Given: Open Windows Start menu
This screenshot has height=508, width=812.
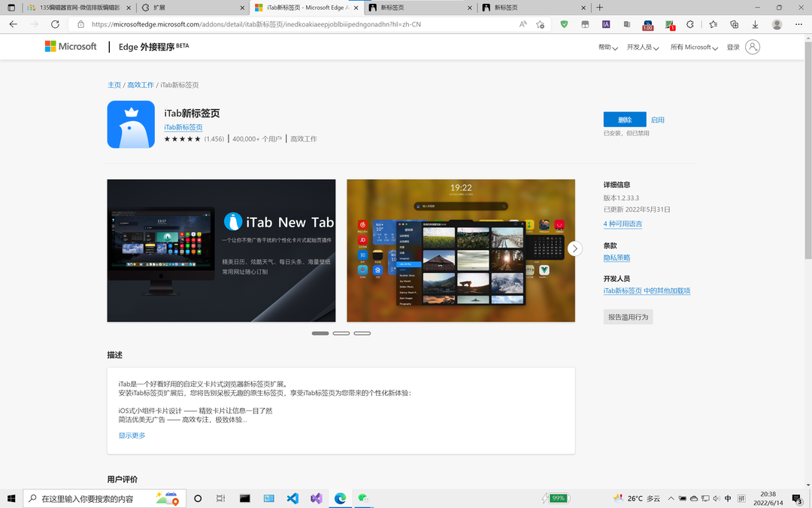Looking at the screenshot, I should pyautogui.click(x=11, y=498).
